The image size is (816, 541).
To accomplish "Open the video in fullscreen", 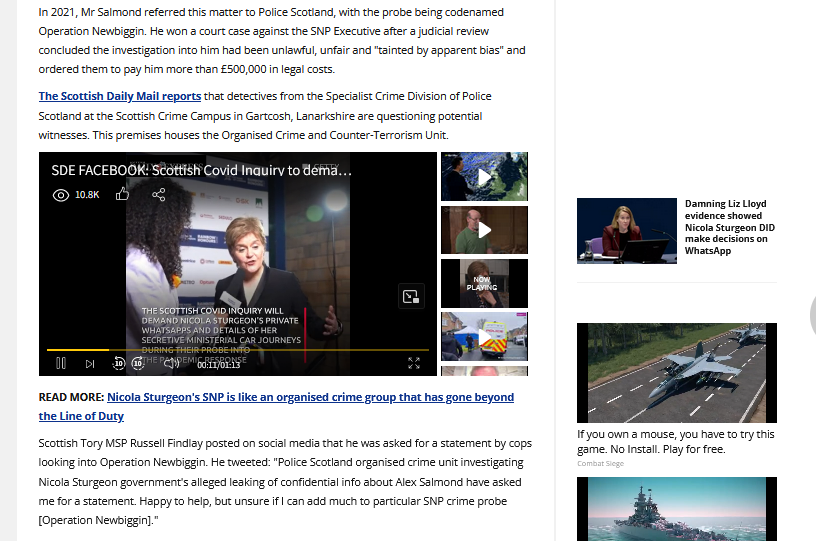I will point(414,363).
